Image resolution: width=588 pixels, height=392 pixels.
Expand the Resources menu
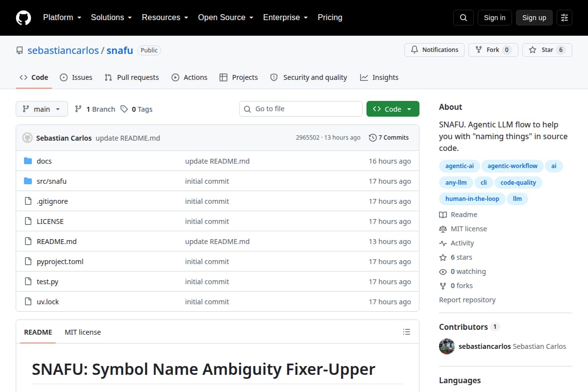coord(165,17)
